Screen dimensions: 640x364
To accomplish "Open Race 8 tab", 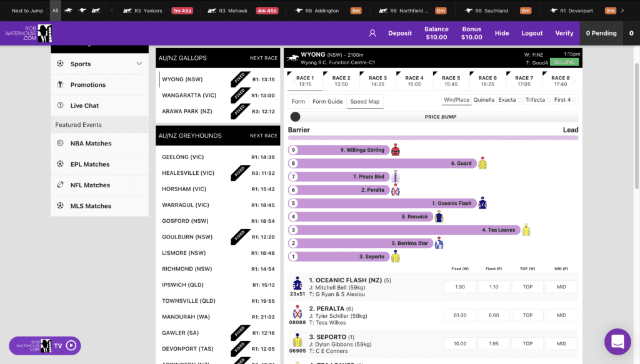I will (561, 81).
